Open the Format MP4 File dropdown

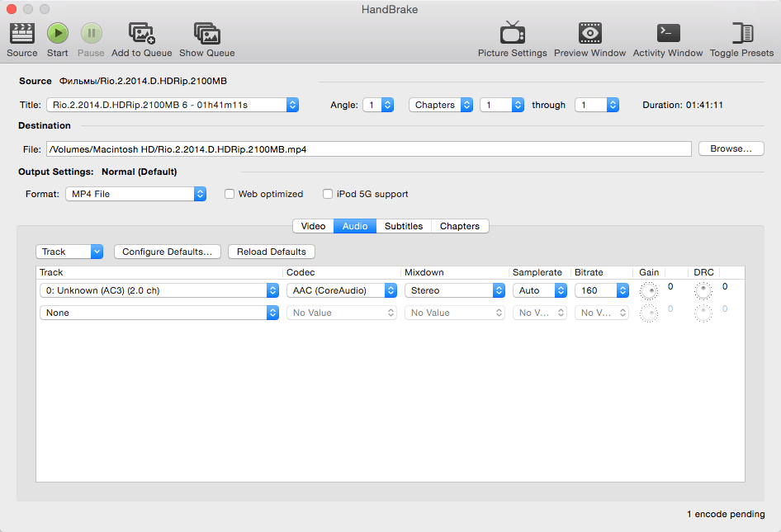tap(135, 194)
